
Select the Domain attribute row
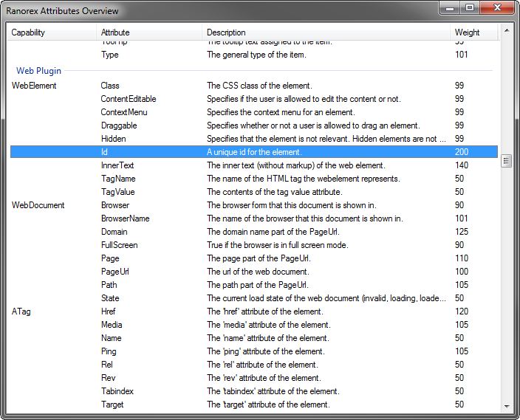point(254,232)
